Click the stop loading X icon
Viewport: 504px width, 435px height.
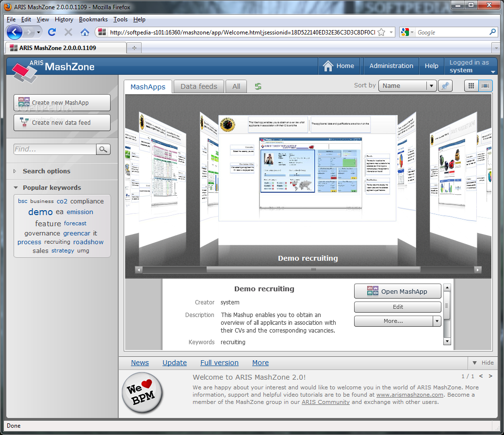click(x=68, y=32)
